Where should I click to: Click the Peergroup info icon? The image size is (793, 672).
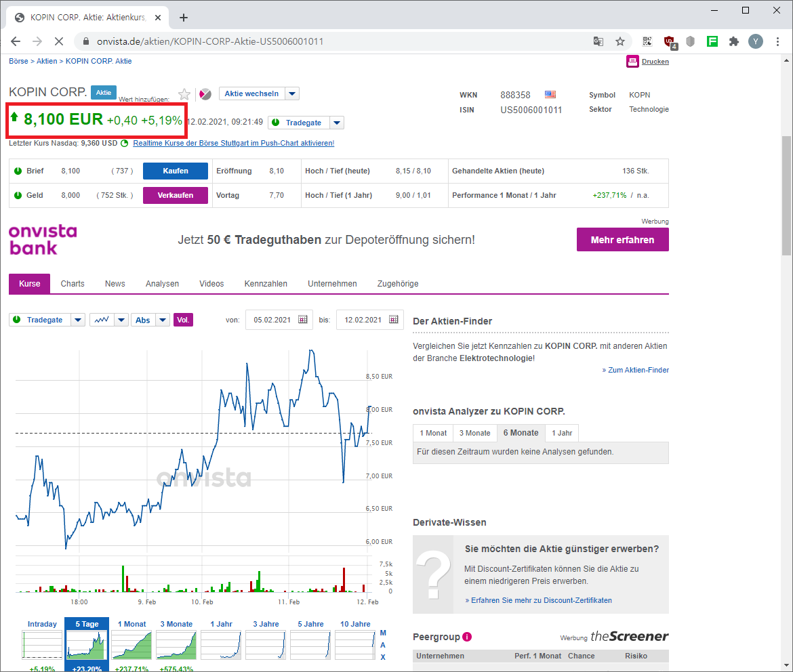click(x=467, y=637)
